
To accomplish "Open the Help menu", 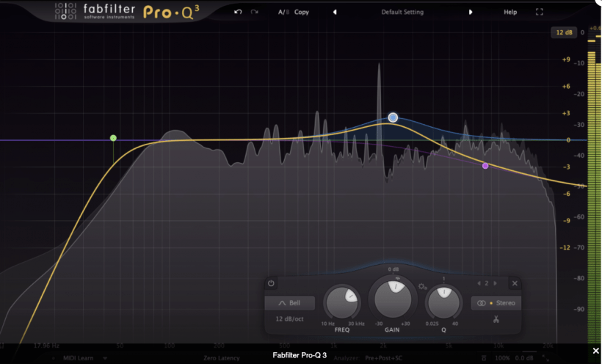I will click(x=510, y=12).
